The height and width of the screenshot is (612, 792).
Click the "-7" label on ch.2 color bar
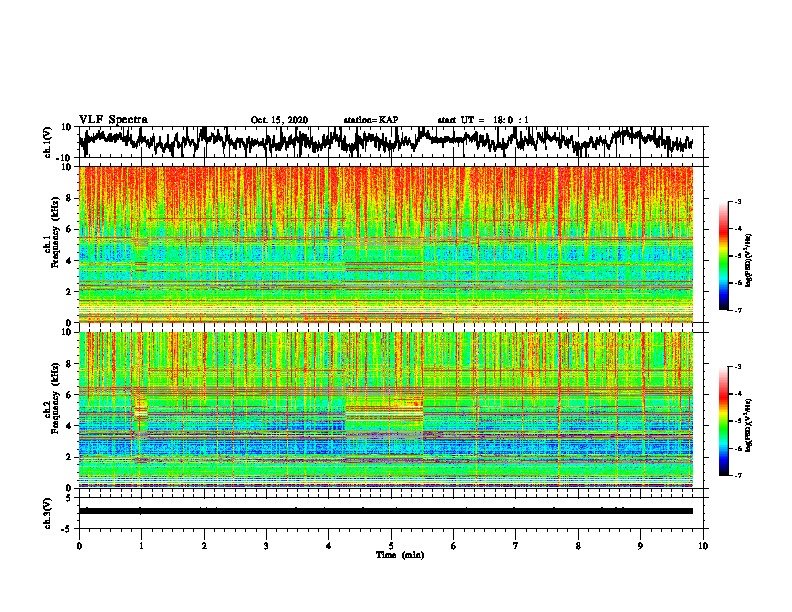[737, 476]
